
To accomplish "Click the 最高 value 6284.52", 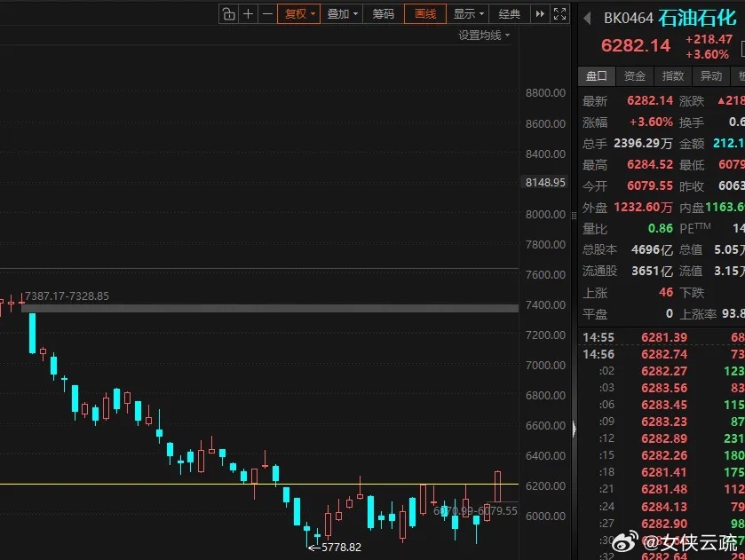I will point(649,164).
